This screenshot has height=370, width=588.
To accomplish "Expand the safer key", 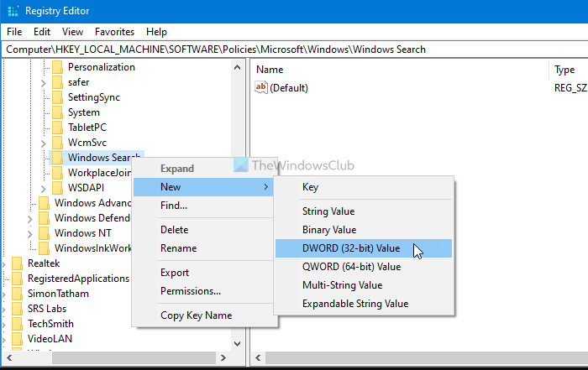I will [44, 82].
